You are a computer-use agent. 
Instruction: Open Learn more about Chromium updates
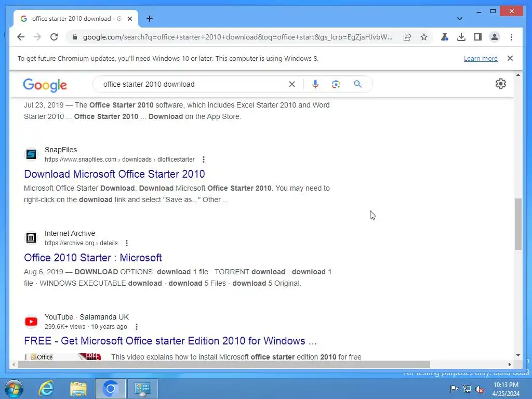click(x=481, y=58)
